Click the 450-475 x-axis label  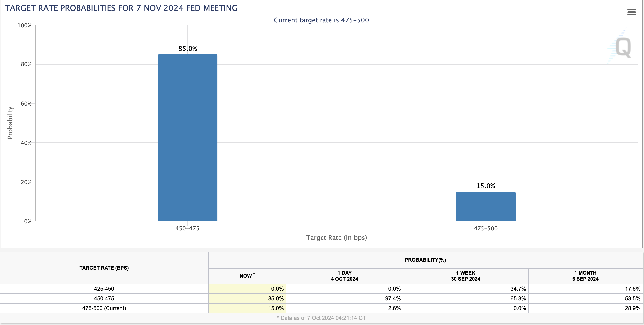[187, 228]
